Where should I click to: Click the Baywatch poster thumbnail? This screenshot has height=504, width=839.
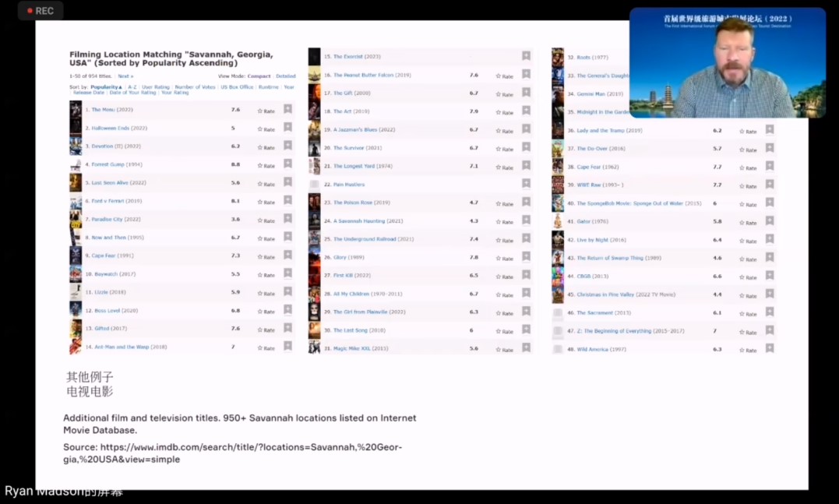tap(76, 274)
